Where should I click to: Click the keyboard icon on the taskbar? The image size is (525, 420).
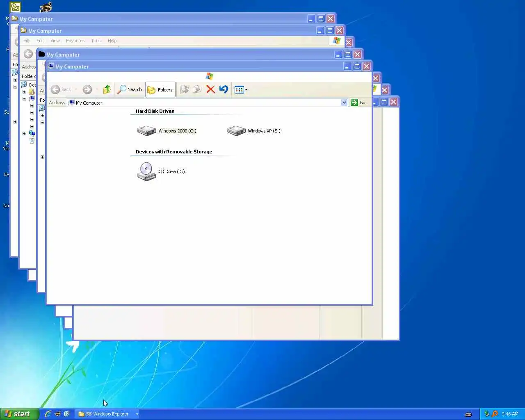coord(468,414)
